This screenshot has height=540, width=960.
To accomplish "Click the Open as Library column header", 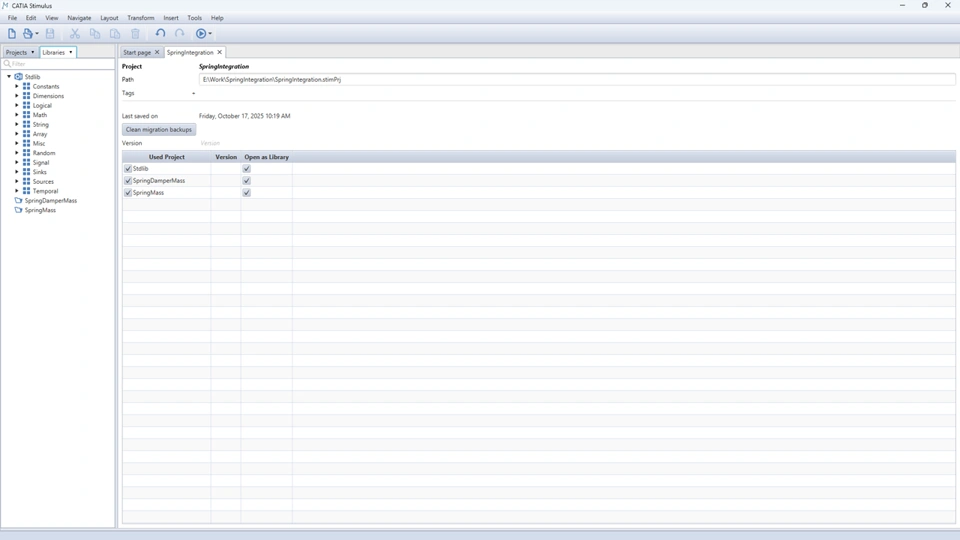I will 266,157.
